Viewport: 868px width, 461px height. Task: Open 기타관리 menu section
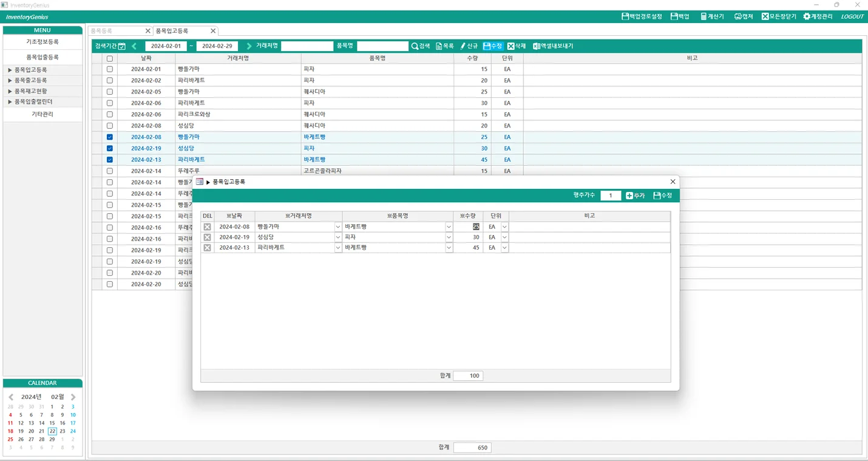point(42,114)
